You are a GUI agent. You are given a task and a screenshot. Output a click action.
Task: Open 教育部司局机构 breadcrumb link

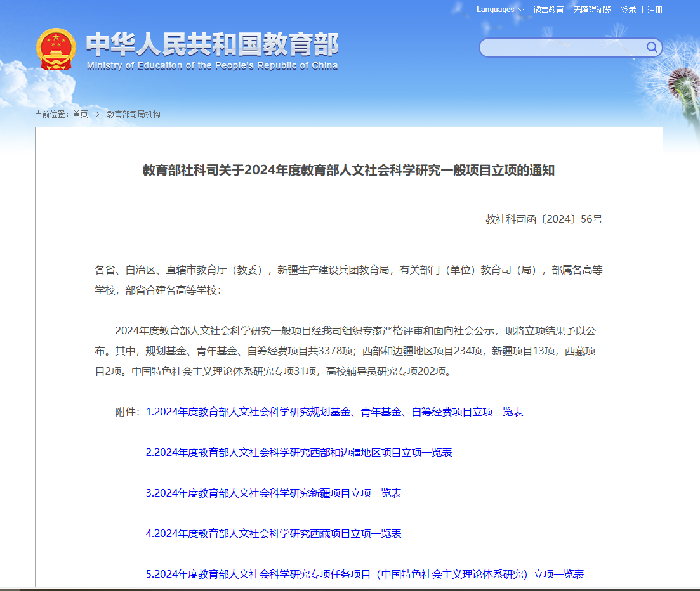[x=133, y=114]
